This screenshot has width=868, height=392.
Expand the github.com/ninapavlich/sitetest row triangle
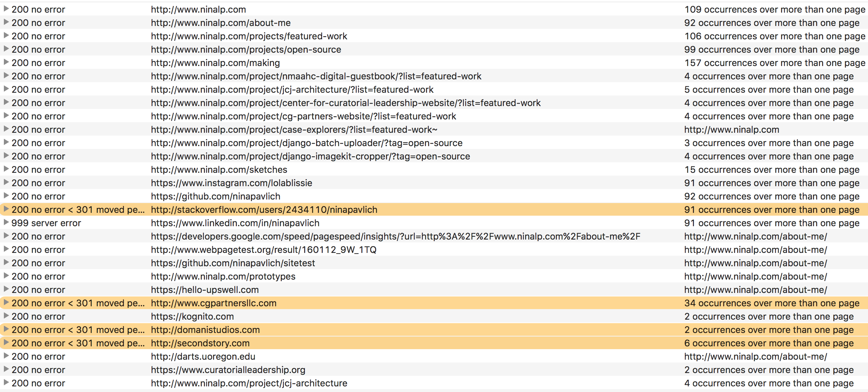tap(6, 262)
